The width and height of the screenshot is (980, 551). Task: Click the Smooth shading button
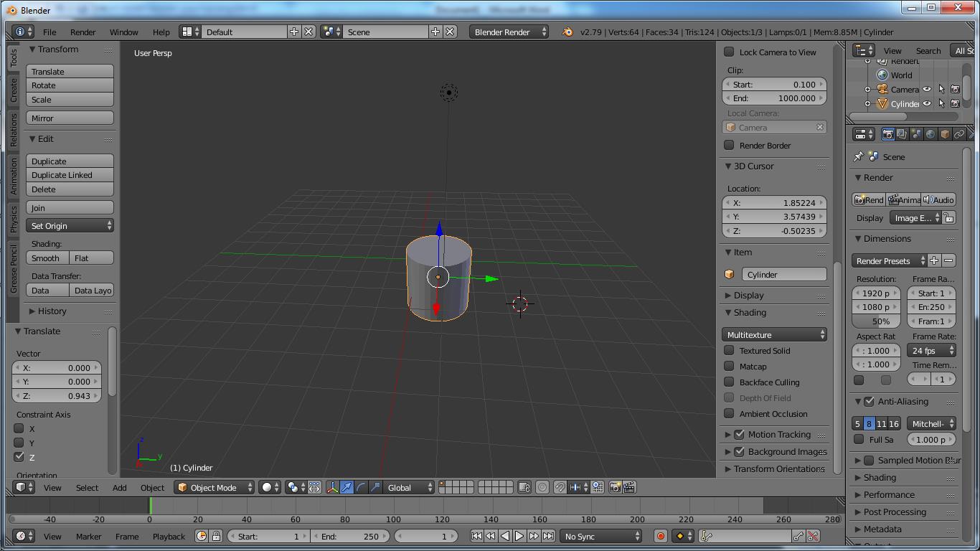(x=48, y=258)
